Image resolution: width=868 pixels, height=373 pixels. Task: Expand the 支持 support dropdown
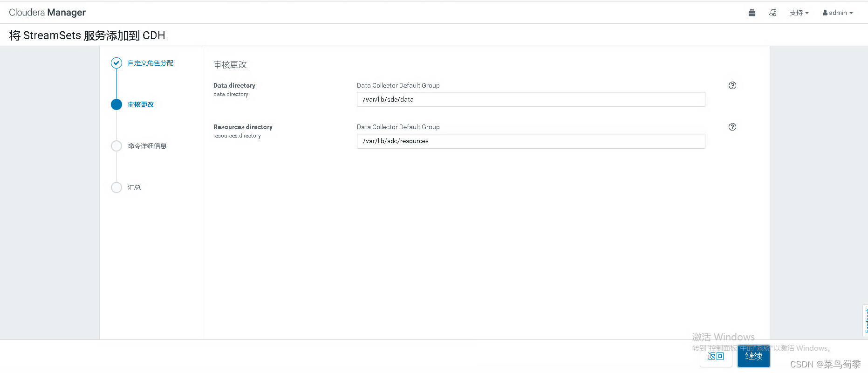[x=799, y=13]
